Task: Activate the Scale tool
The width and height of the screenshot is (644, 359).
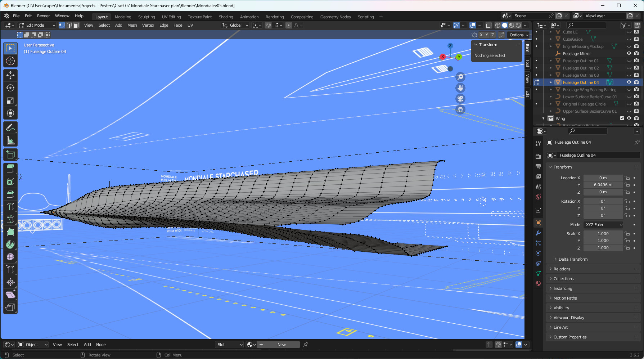Action: click(x=10, y=100)
